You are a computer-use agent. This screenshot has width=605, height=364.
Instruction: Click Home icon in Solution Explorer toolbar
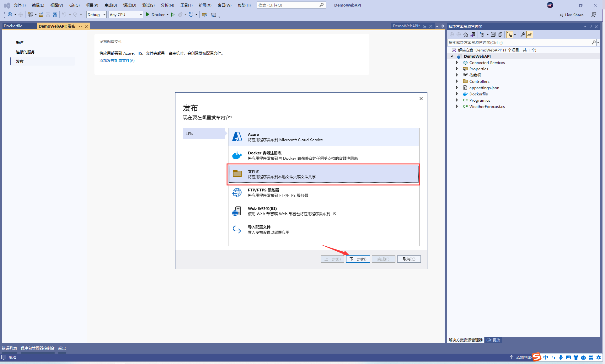[466, 35]
